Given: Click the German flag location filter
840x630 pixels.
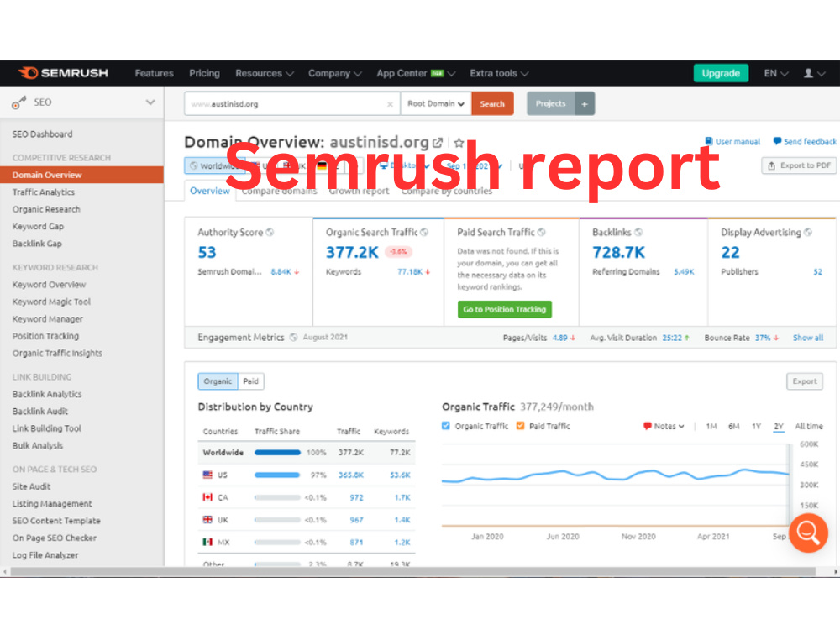Looking at the screenshot, I should (322, 165).
